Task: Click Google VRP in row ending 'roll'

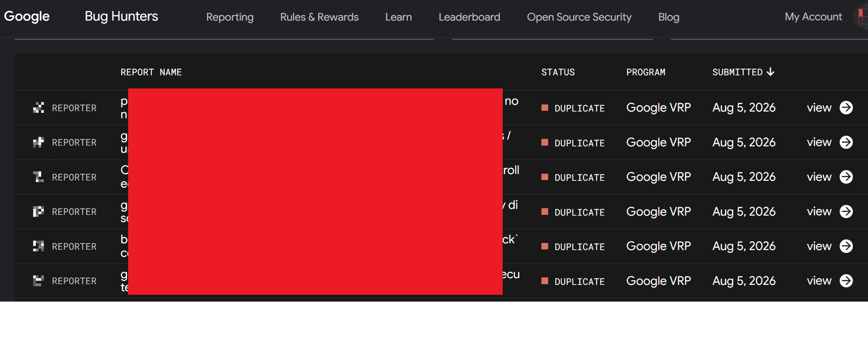Action: click(x=659, y=177)
